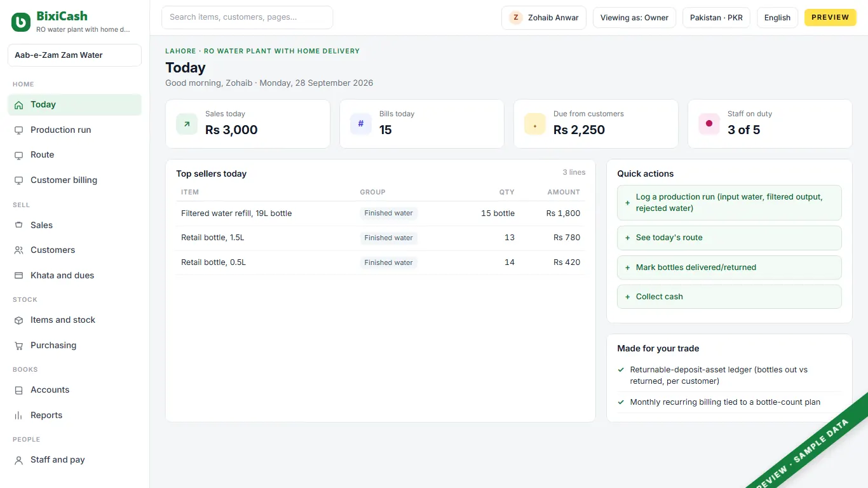Open Accounts in Books
Screen dimensions: 868x488
tap(74, 390)
